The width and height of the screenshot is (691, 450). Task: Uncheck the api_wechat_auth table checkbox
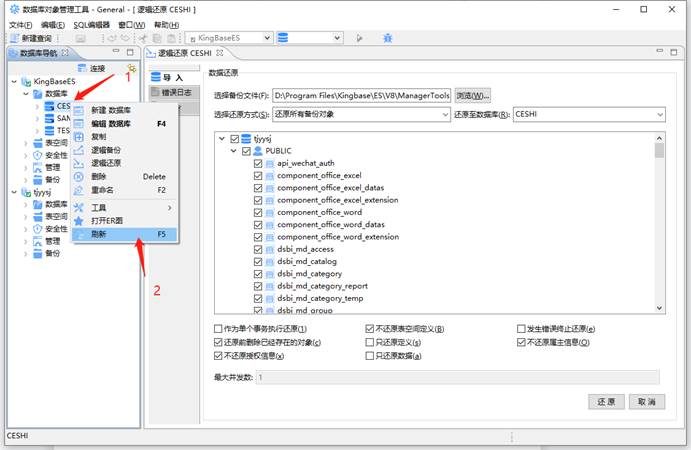[258, 164]
